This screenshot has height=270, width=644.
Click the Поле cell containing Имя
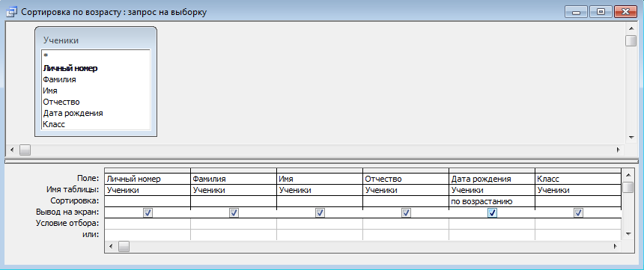tap(320, 179)
